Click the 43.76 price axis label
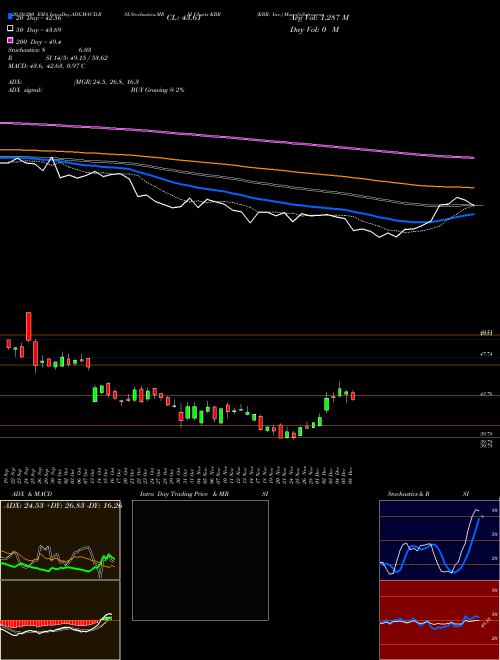This screenshot has width=500, height=660. tap(486, 394)
